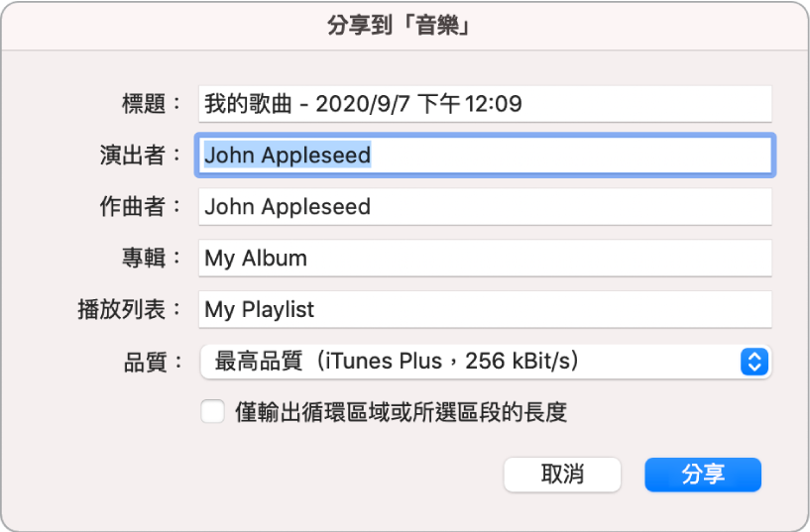Click the blue arrows on quality popup

tap(753, 362)
